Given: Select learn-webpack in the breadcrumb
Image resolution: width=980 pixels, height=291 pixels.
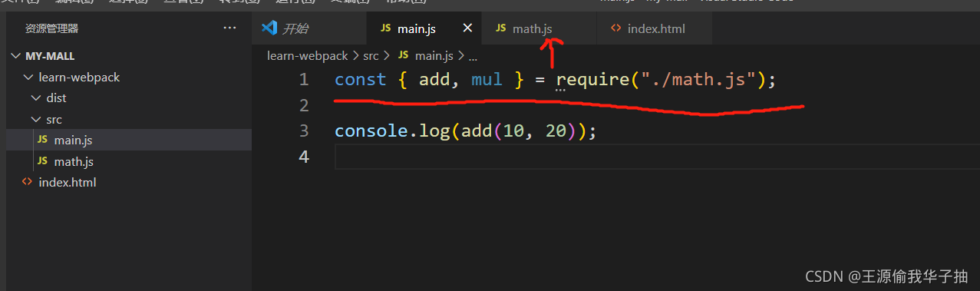Looking at the screenshot, I should pos(308,55).
